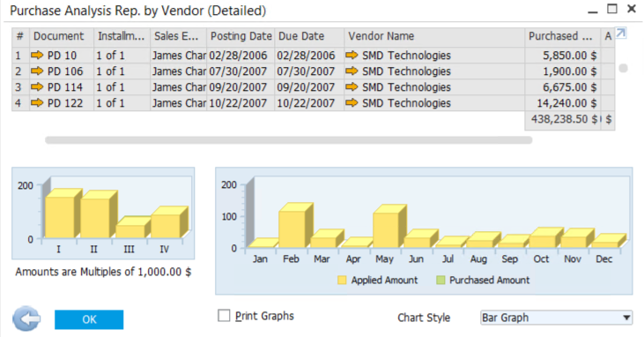Click the blue back arrow button

tap(26, 318)
